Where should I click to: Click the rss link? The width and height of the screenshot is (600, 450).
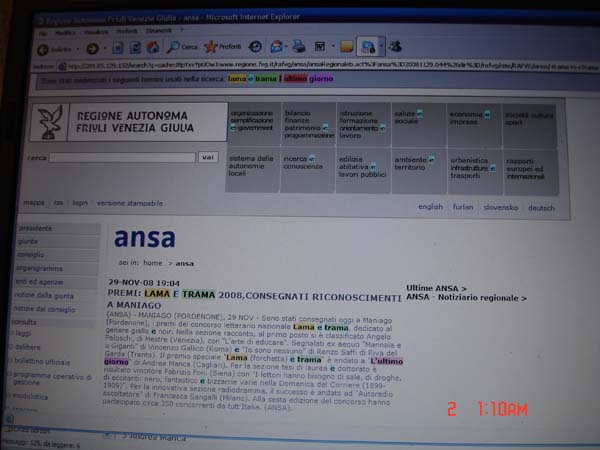tap(58, 203)
